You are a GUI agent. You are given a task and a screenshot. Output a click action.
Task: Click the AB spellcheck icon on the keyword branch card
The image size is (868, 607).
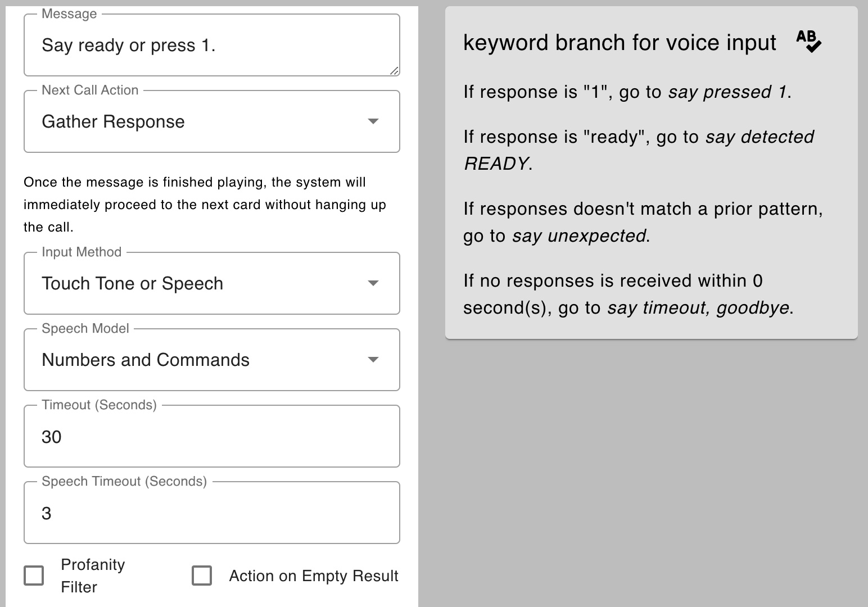pos(808,42)
